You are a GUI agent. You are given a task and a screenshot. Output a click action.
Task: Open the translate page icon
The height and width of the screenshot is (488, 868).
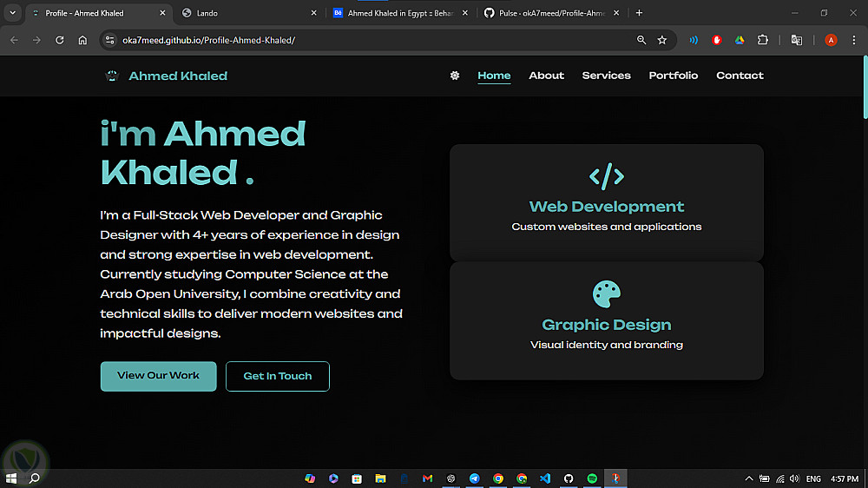point(797,40)
